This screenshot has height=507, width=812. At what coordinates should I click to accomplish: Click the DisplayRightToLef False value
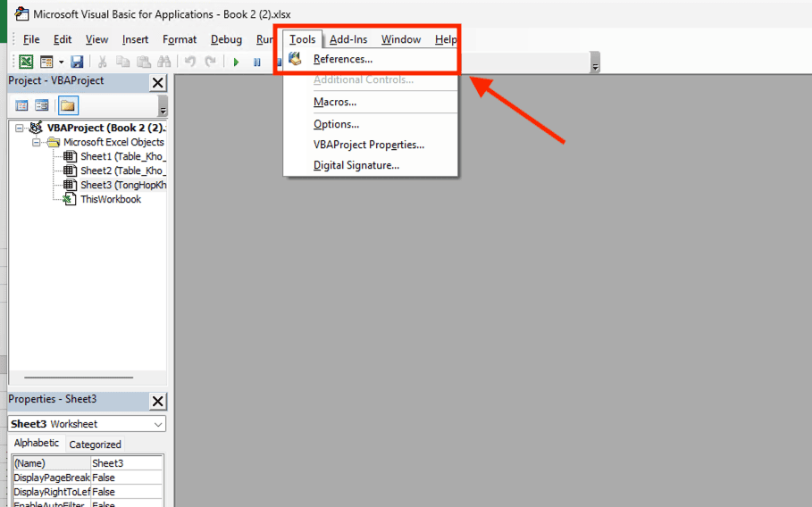[x=127, y=492]
